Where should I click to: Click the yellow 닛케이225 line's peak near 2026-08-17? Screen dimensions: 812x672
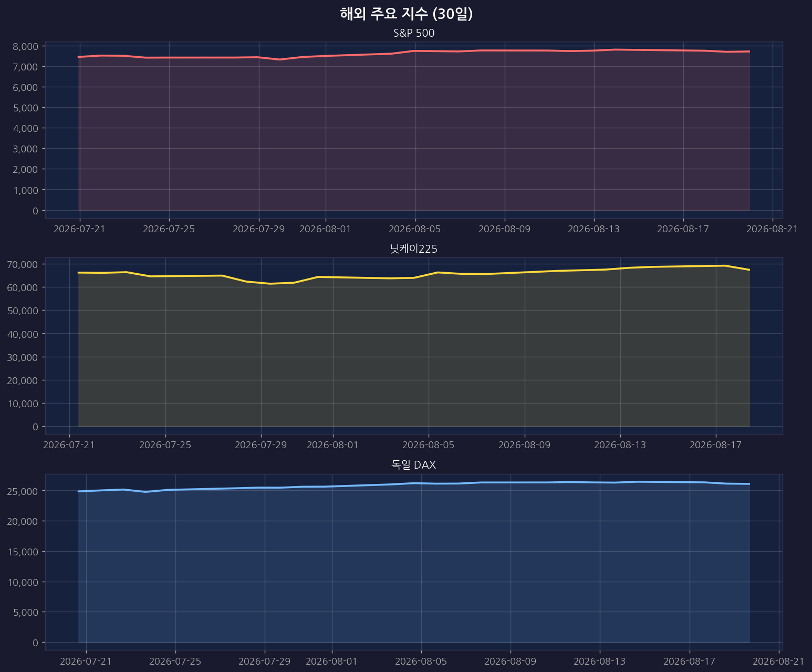pos(725,265)
